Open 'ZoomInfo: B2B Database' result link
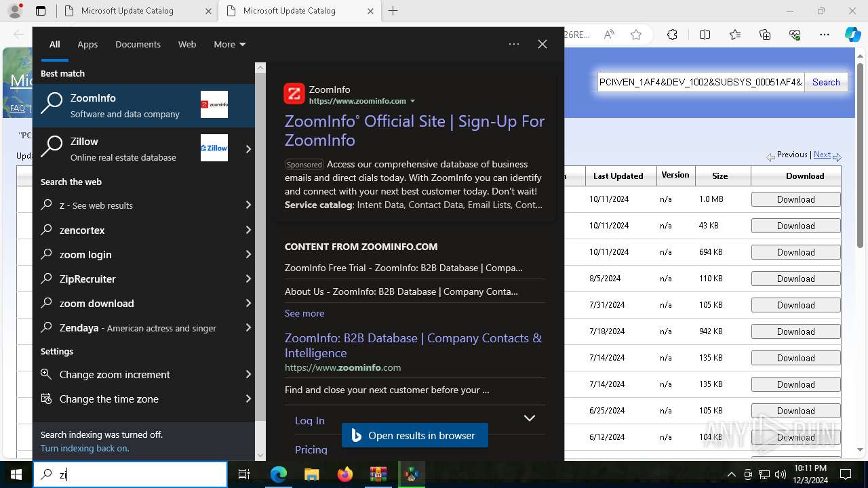 point(413,345)
